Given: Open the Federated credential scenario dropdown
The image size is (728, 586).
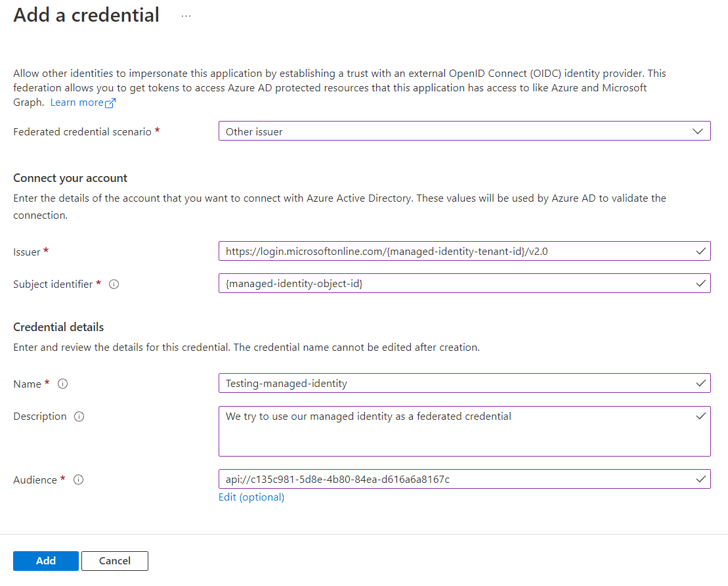Looking at the screenshot, I should click(x=464, y=131).
